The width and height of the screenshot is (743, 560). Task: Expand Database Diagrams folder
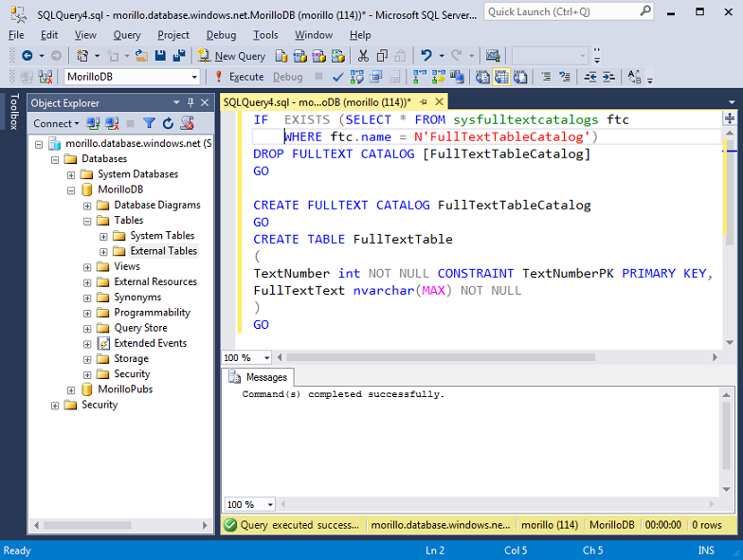click(x=87, y=207)
